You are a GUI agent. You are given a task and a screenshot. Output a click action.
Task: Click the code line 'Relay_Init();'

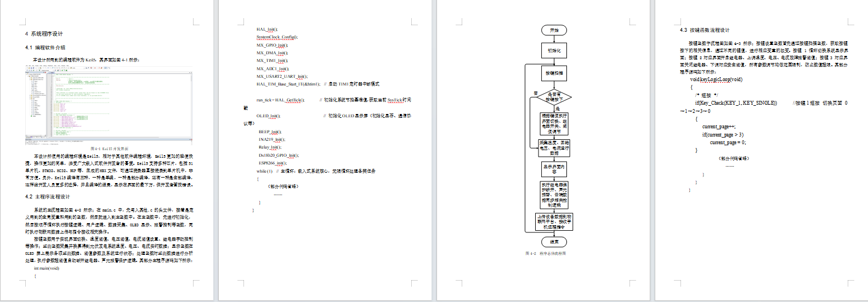pyautogui.click(x=270, y=147)
